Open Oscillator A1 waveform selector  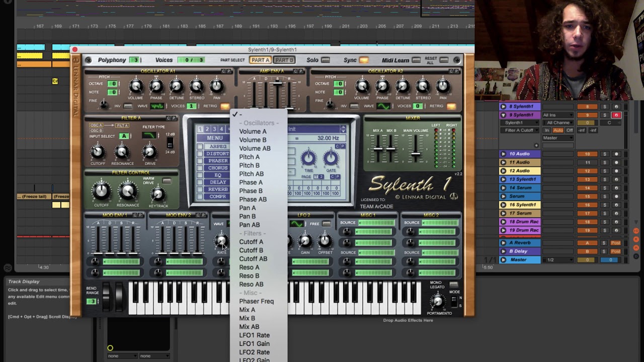157,106
